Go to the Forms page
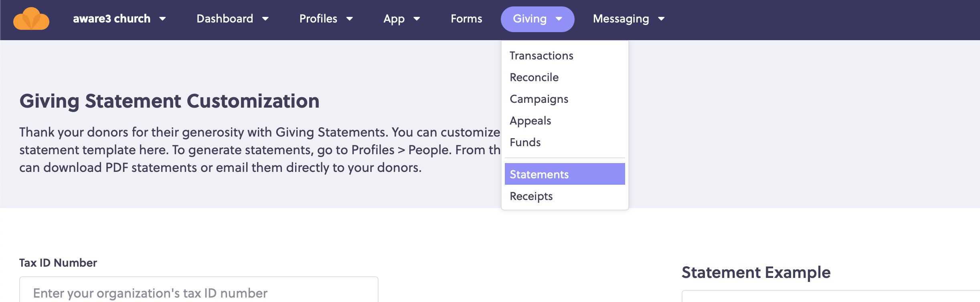 pyautogui.click(x=466, y=19)
